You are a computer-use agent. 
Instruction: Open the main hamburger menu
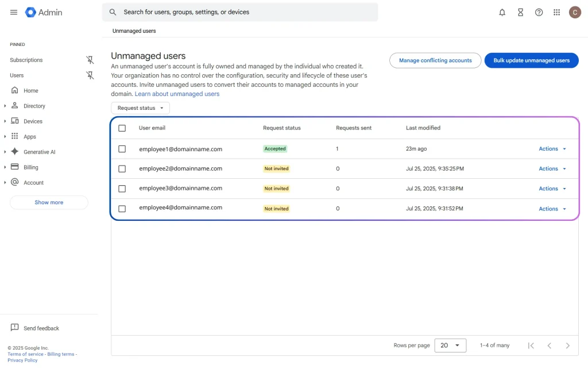pos(14,12)
